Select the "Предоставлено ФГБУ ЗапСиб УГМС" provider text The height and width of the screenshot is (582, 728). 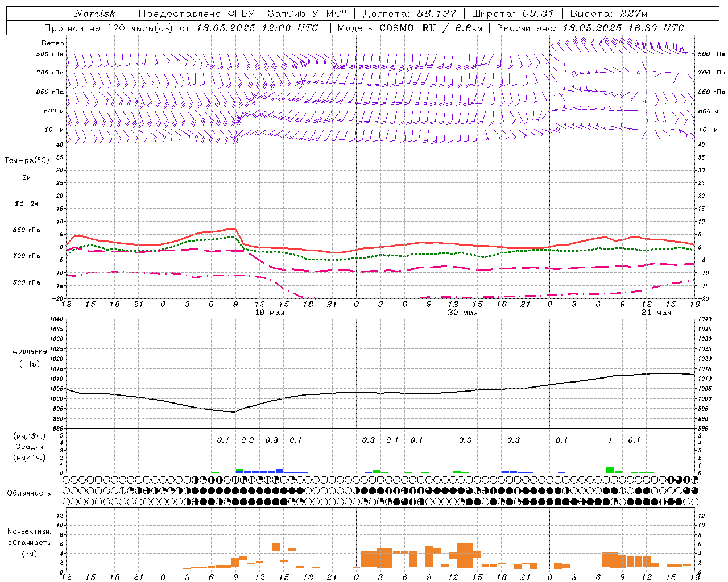tap(243, 14)
